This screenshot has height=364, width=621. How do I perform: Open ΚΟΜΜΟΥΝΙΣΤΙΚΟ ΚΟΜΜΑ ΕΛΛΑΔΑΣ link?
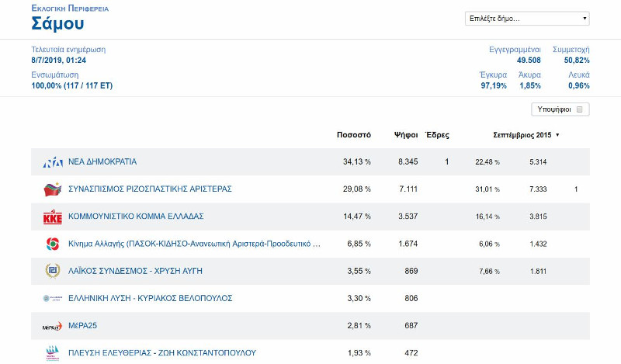(x=137, y=217)
